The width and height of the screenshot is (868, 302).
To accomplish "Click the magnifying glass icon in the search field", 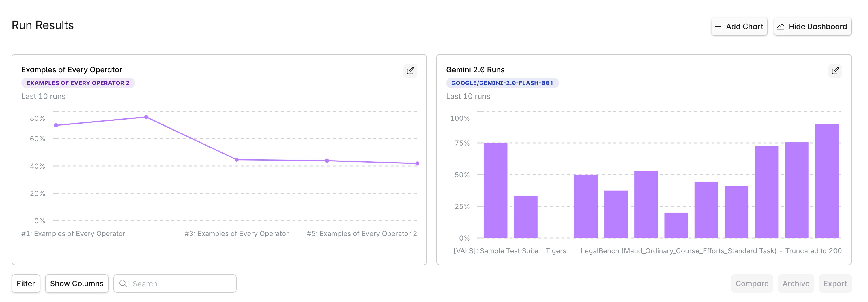I will (124, 284).
